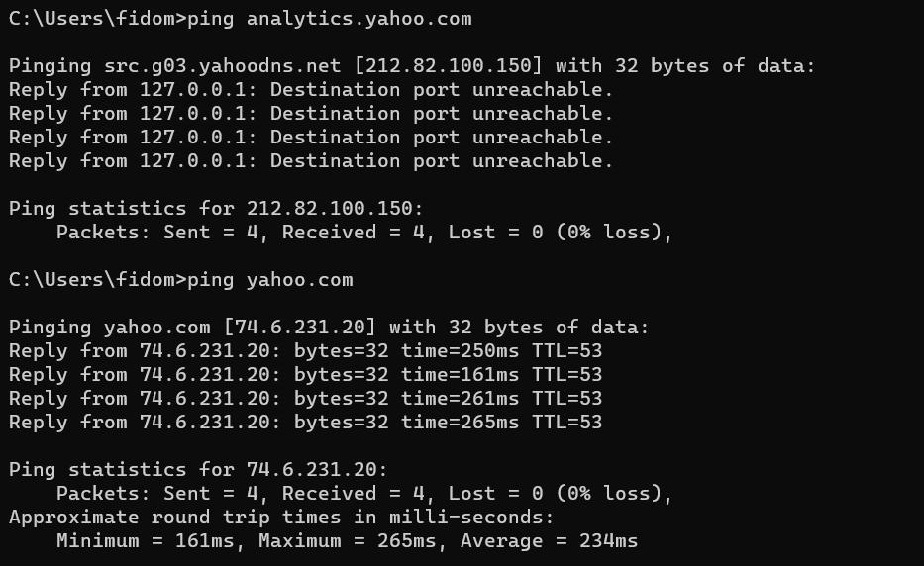Click the first 'Destination port unreachable' reply line

click(311, 90)
